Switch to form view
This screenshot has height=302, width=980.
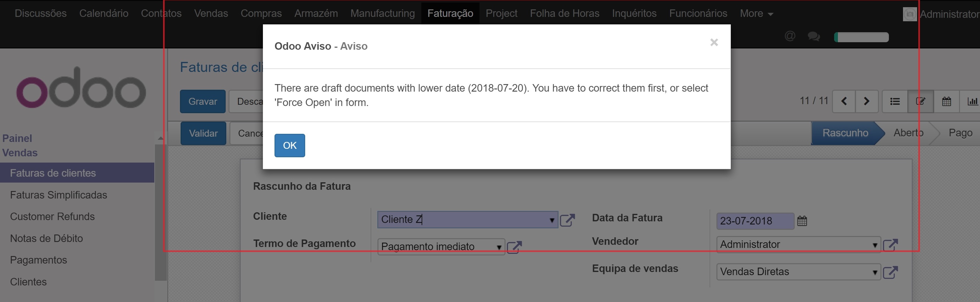[x=920, y=101]
